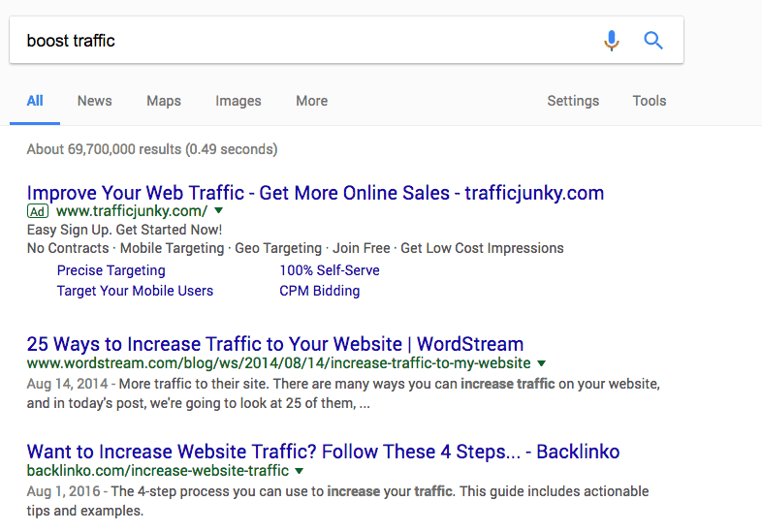Expand the trafficjunky.com ad URL dropdown arrow
The image size is (762, 532).
click(219, 210)
